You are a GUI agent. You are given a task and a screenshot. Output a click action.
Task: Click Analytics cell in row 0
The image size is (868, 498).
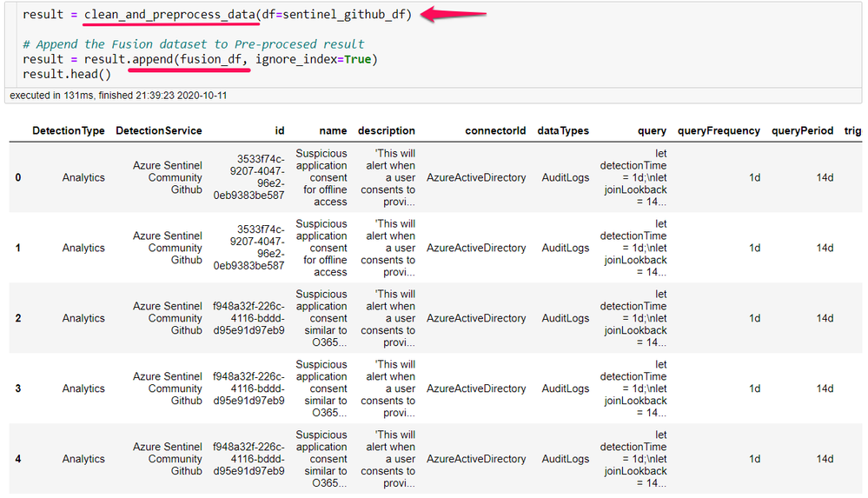[x=83, y=178]
